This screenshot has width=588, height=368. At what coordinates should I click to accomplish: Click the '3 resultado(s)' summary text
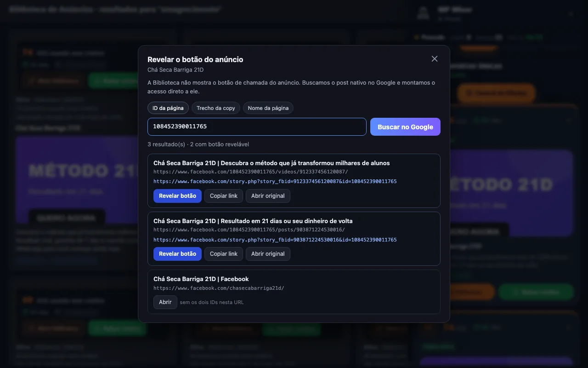[198, 144]
